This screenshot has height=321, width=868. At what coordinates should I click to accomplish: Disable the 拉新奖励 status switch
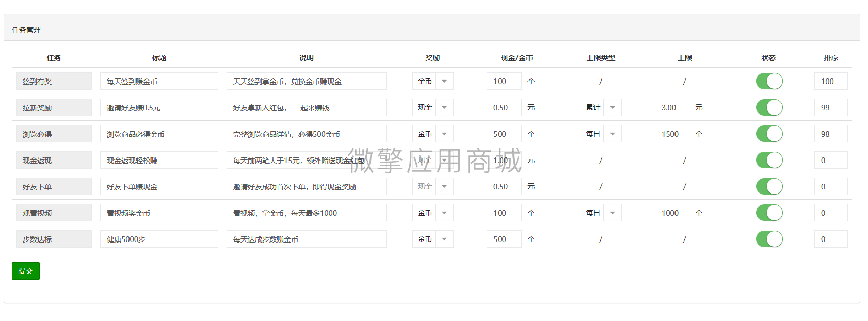tap(769, 107)
